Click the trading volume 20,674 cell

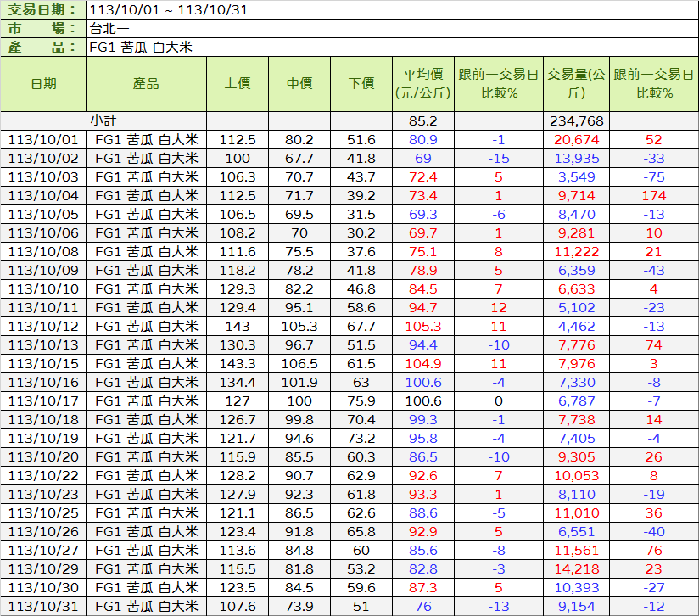click(576, 139)
